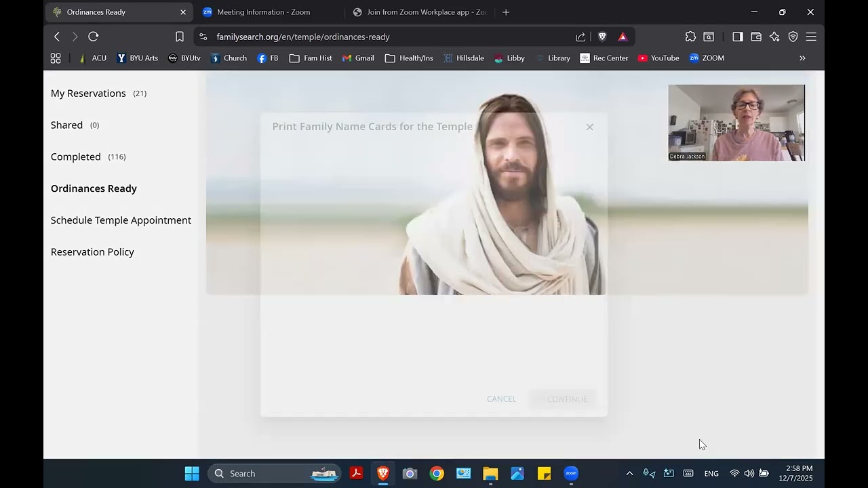Close the Print Family Name Cards dialog

[590, 127]
